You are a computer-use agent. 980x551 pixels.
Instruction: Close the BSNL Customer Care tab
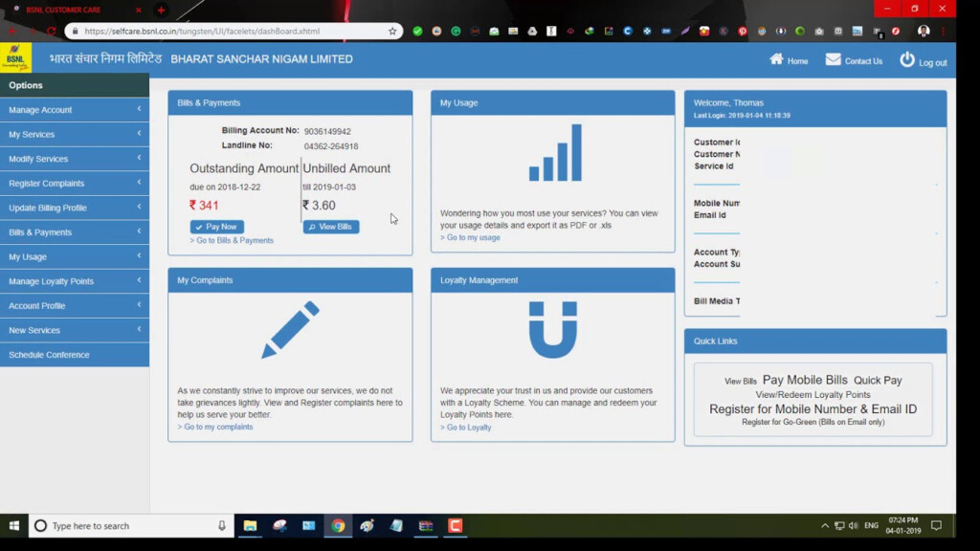[138, 10]
